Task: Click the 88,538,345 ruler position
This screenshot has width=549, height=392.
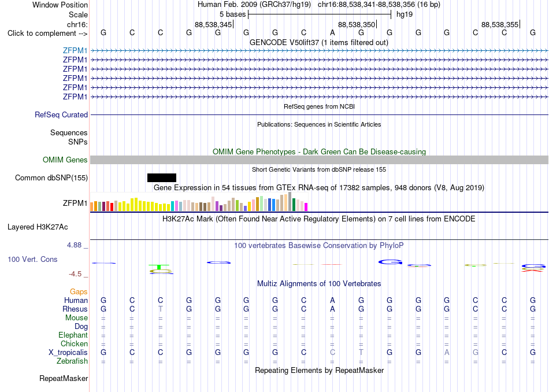Action: point(213,24)
